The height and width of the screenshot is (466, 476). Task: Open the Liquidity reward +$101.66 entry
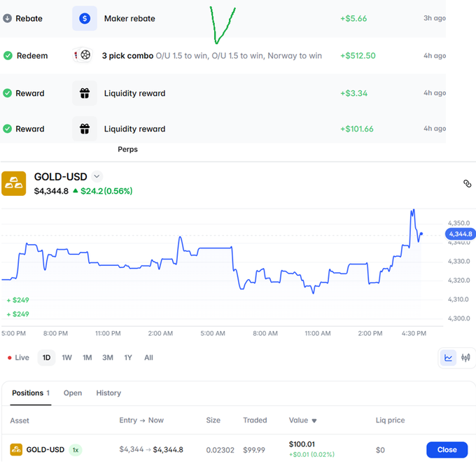[223, 129]
